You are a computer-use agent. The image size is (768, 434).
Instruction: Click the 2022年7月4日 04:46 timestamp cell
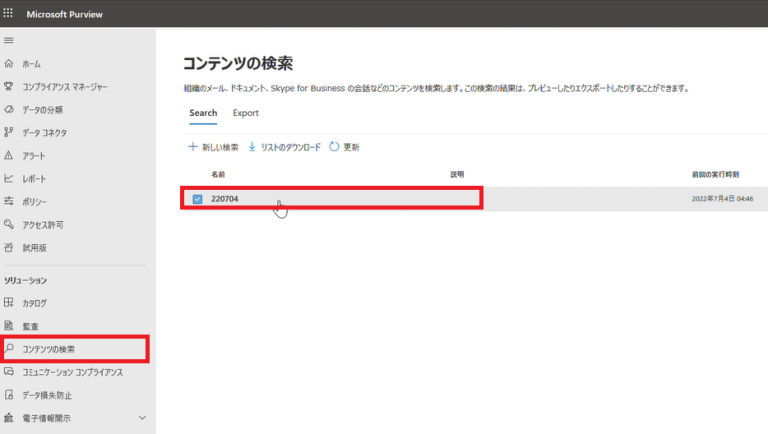722,199
